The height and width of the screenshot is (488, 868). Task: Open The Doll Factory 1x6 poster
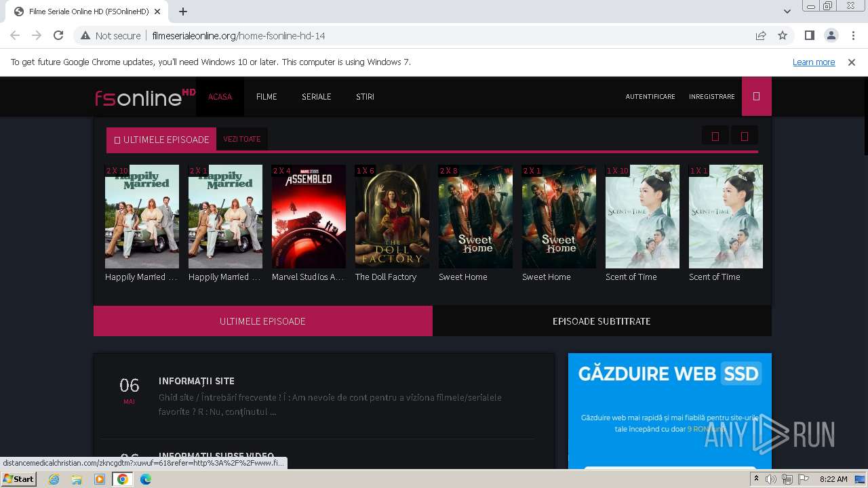pos(392,216)
